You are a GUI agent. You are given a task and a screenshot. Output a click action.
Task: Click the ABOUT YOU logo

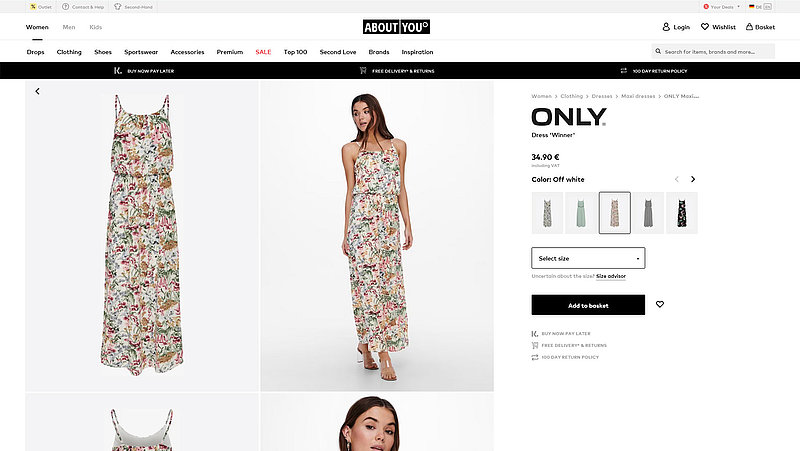point(400,27)
